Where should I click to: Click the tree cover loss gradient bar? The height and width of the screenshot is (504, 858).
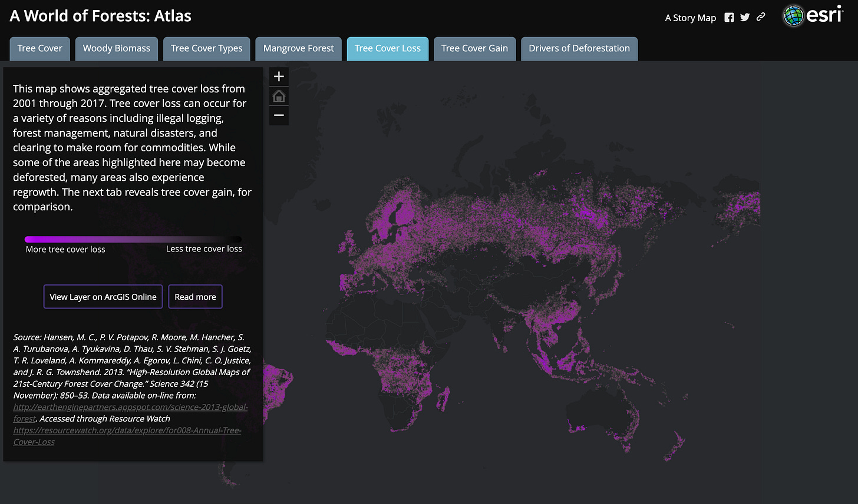coord(133,239)
